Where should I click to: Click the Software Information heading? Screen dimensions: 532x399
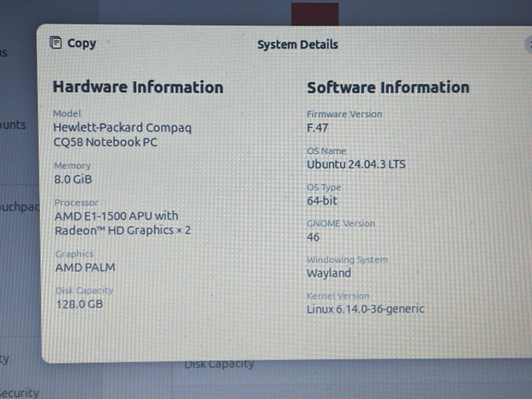(388, 87)
